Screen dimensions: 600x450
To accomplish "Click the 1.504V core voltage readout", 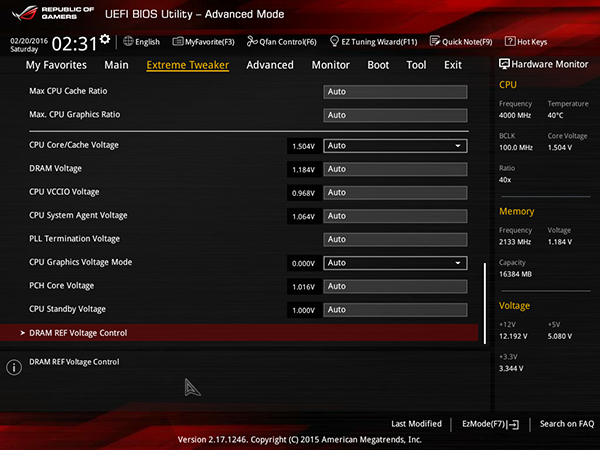I will pos(303,146).
